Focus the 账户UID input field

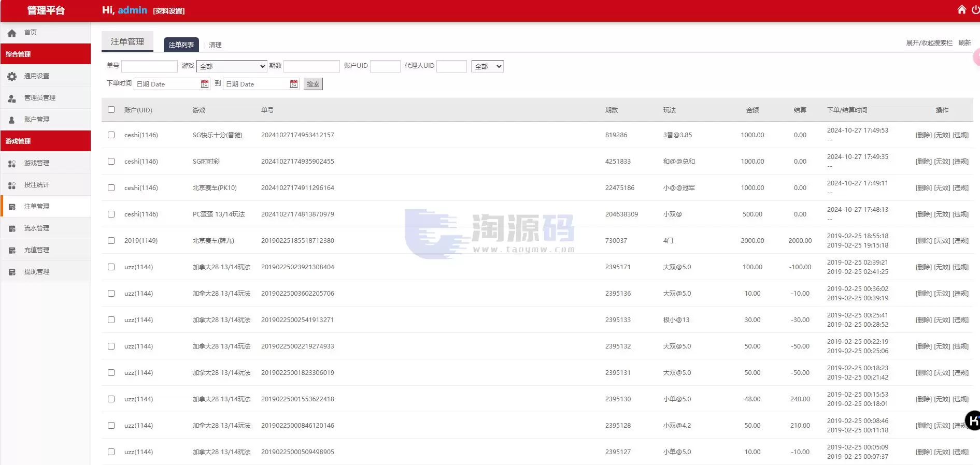pos(385,66)
